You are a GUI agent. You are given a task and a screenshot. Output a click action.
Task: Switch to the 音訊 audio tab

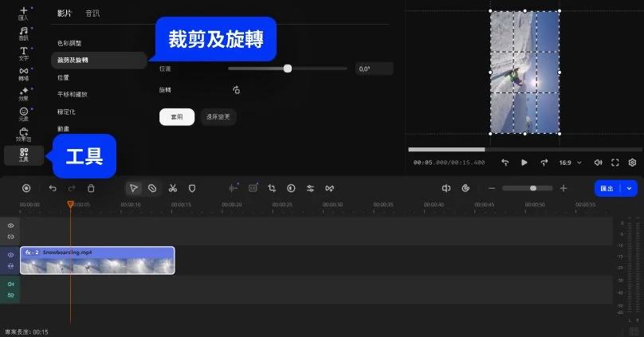tap(93, 14)
